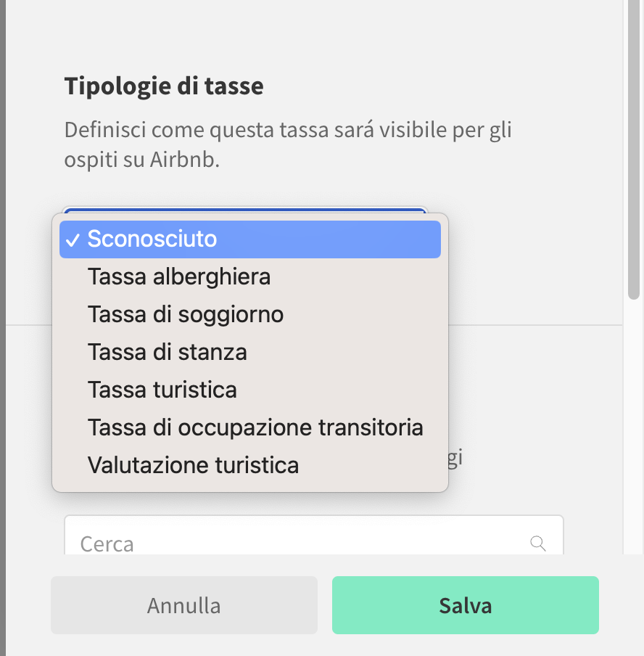
Task: Click the tax type select box top edge
Action: [244, 210]
